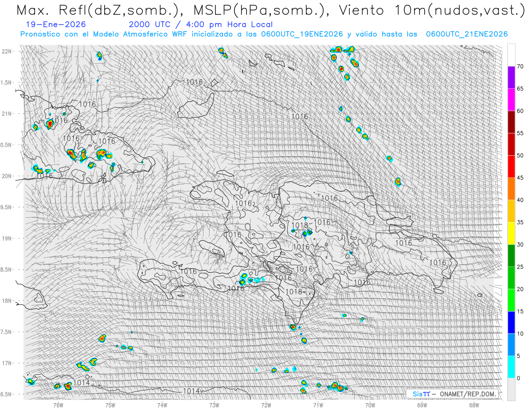Click the '17N' latitude axis label
Screen dimensions: 532x411
tap(7, 363)
